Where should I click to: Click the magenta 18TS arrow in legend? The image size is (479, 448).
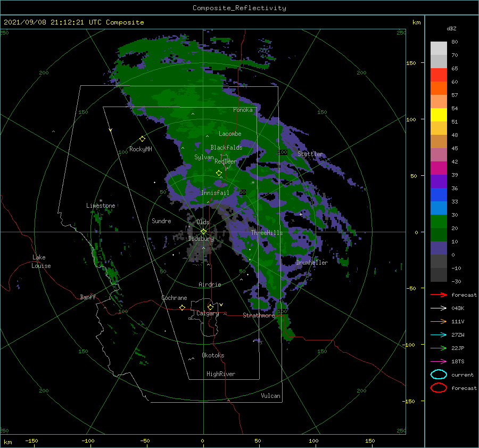(439, 362)
